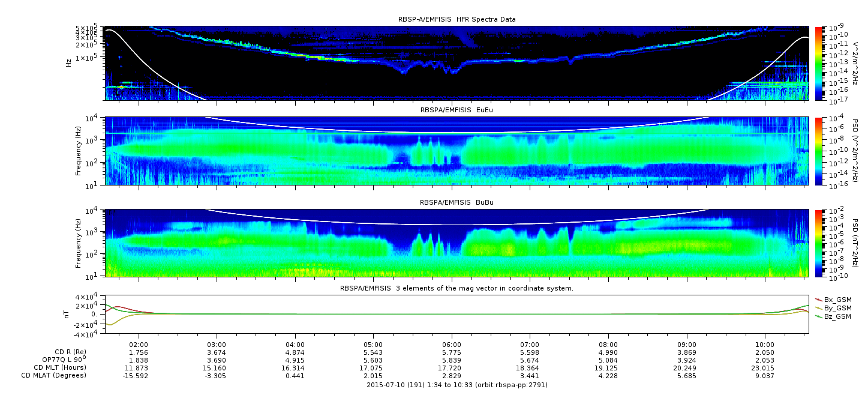Image resolution: width=868 pixels, height=395 pixels.
Task: Click the RBSPA/EMFISIS EuEu panel title
Action: [456, 110]
